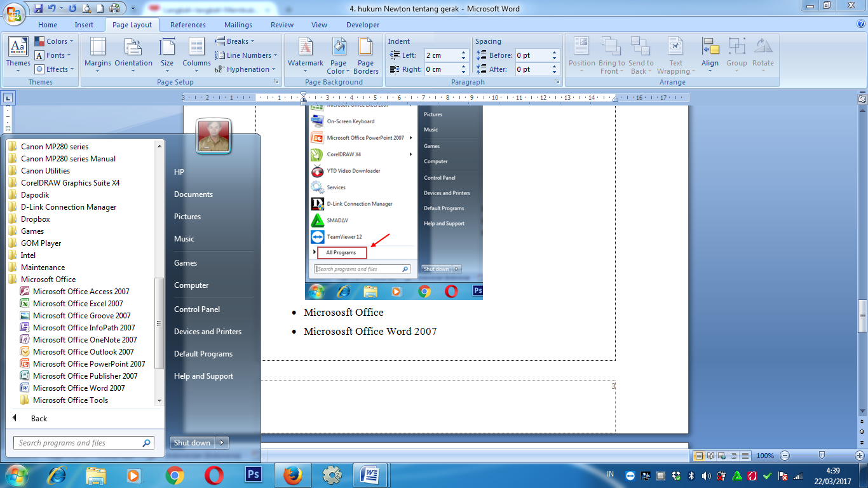Open Internet Explorer from taskbar
This screenshot has height=488, width=868.
pyautogui.click(x=57, y=475)
